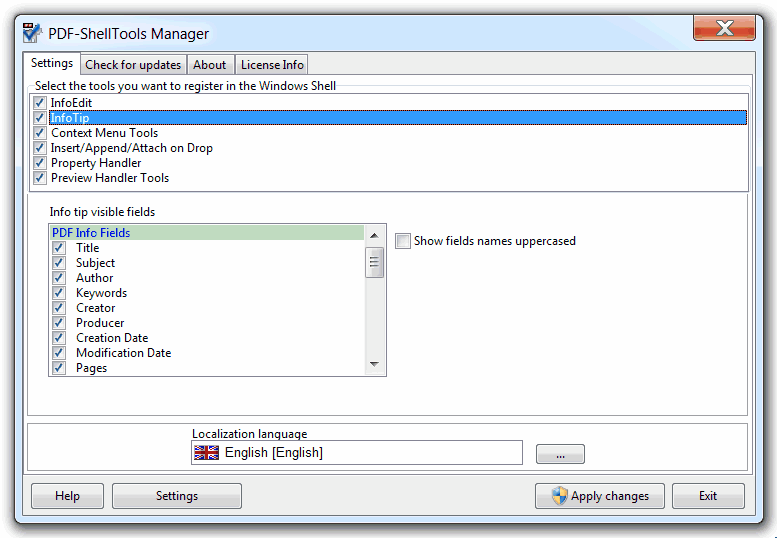Switch to the Check for updates tab

133,65
